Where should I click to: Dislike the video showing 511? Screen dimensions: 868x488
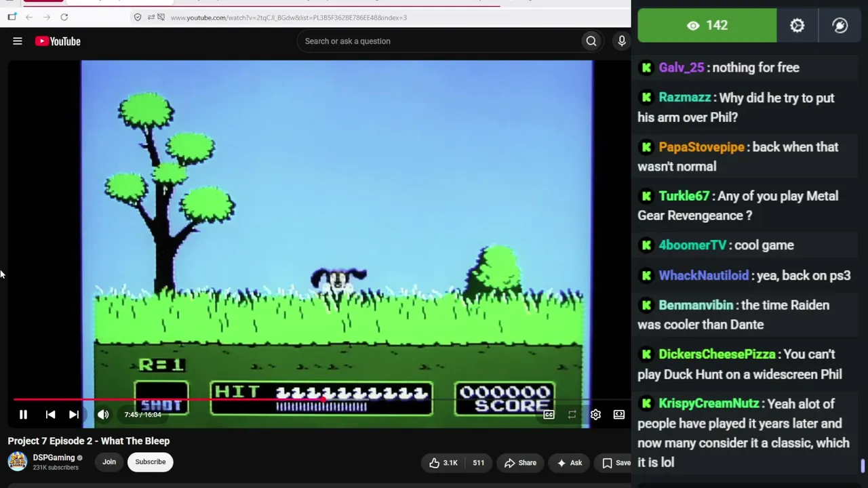tap(478, 463)
